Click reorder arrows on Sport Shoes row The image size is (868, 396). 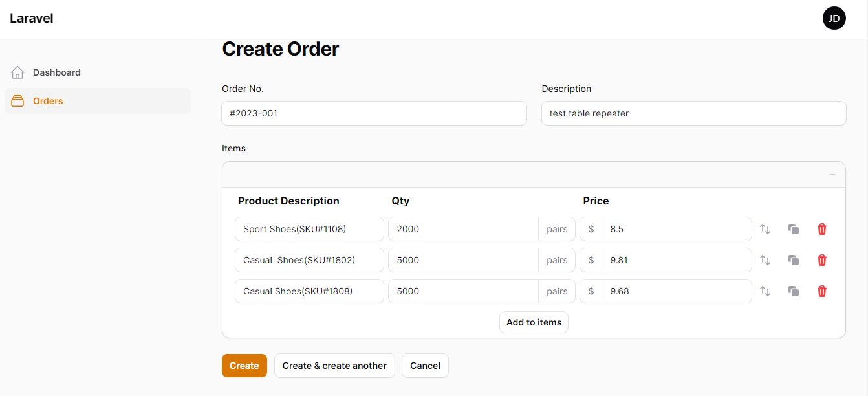click(765, 229)
